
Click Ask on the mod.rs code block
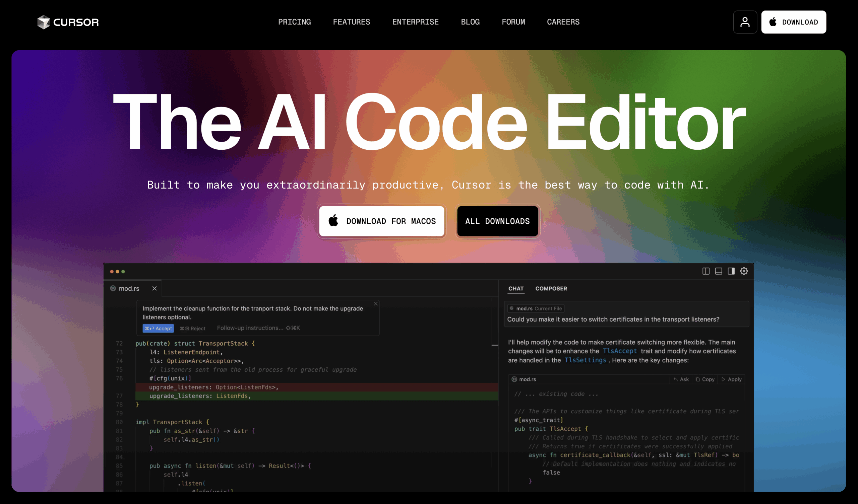pyautogui.click(x=681, y=379)
